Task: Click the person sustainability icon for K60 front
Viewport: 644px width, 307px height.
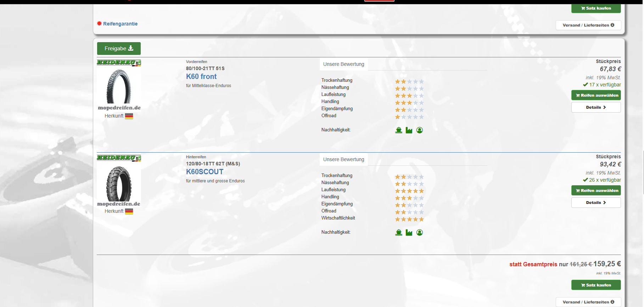Action: 420,130
